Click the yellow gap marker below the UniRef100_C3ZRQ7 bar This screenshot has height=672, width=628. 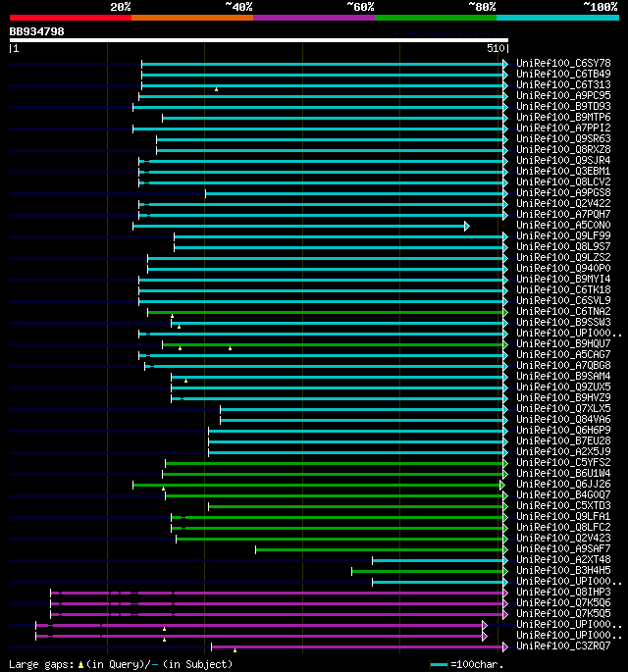point(235,650)
